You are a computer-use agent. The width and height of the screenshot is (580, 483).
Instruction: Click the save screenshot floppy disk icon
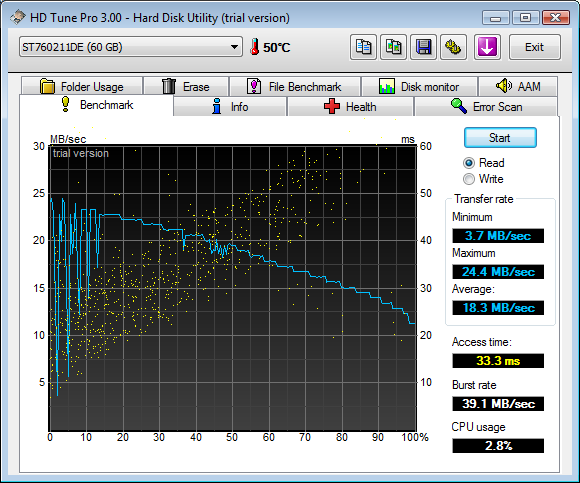(x=424, y=47)
